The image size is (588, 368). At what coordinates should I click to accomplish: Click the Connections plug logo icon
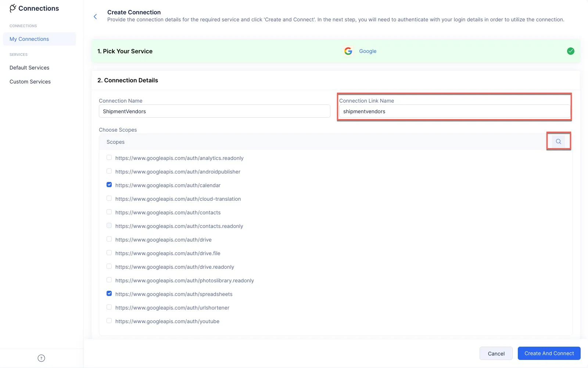pos(13,8)
